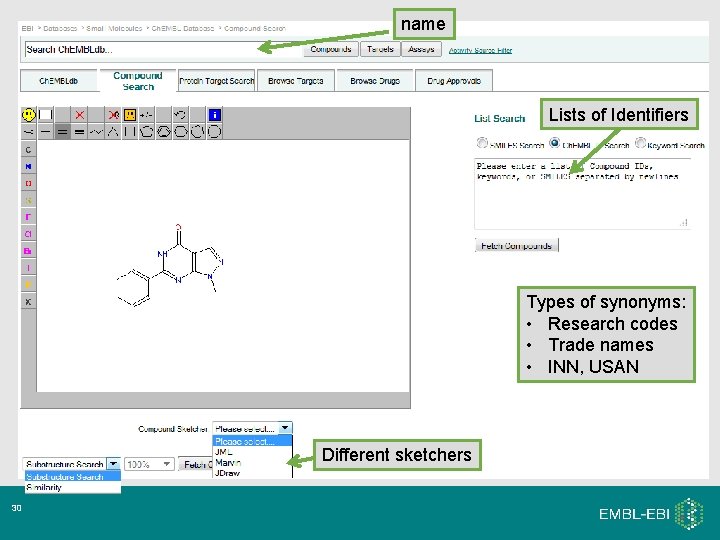Open the blue info icon
The image size is (720, 540).
tap(214, 114)
